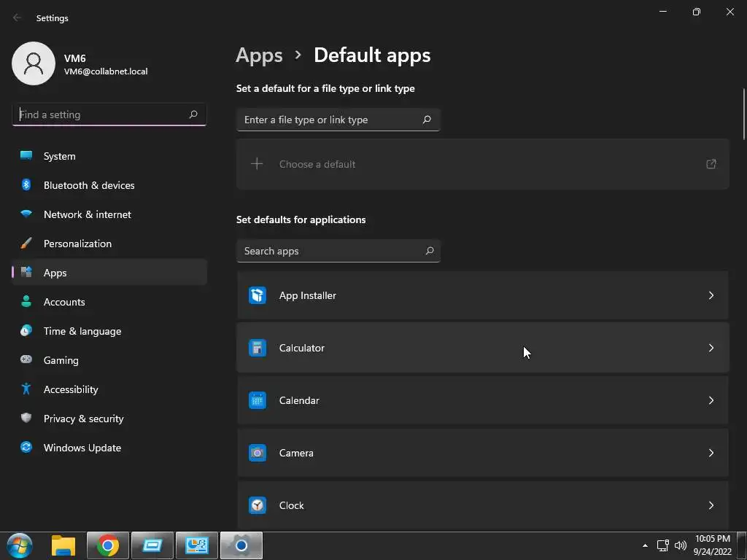Open the Bluetooth & devices section
Viewport: 747px width, 560px height.
pyautogui.click(x=89, y=185)
